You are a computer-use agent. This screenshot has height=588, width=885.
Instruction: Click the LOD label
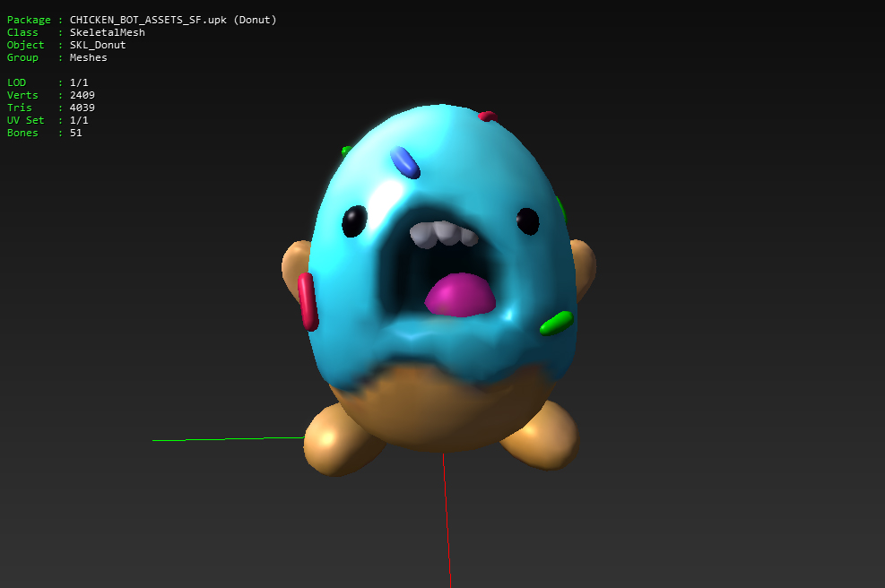tap(16, 82)
